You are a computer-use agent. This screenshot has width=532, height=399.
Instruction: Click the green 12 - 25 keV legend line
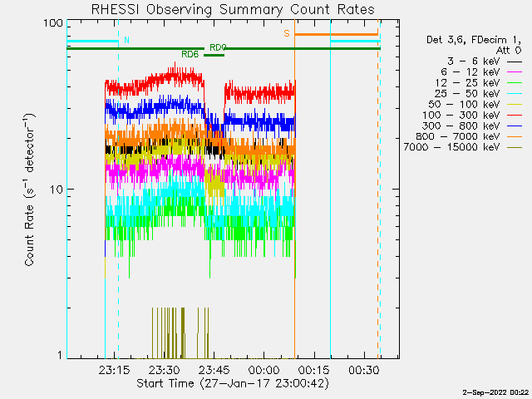[x=515, y=83]
